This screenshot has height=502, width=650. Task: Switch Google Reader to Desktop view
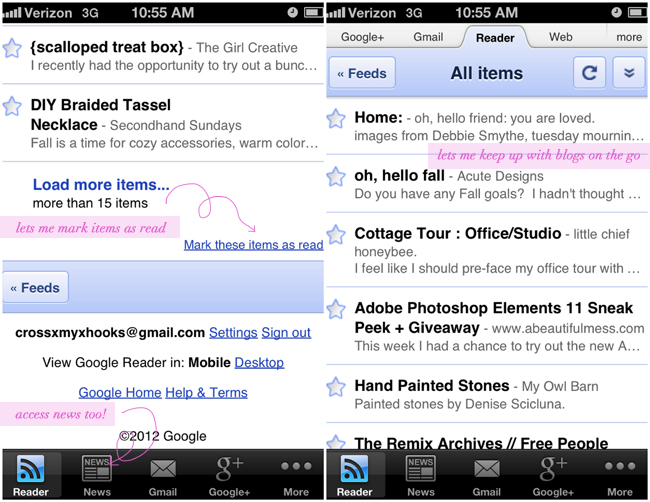click(259, 363)
